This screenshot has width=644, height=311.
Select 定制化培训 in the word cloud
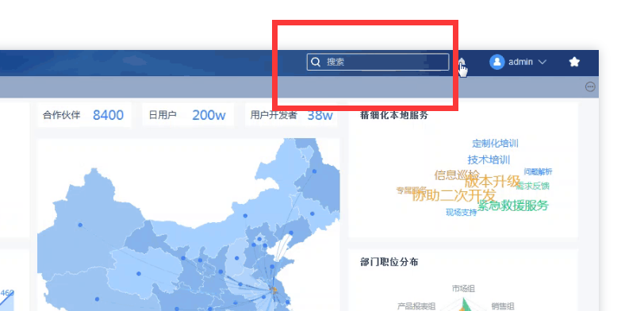tap(495, 144)
